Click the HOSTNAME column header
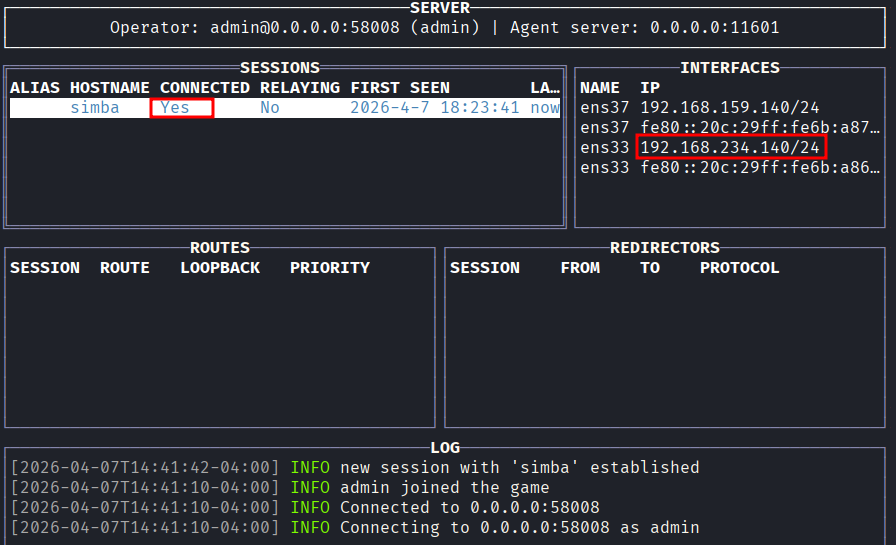 coord(110,88)
